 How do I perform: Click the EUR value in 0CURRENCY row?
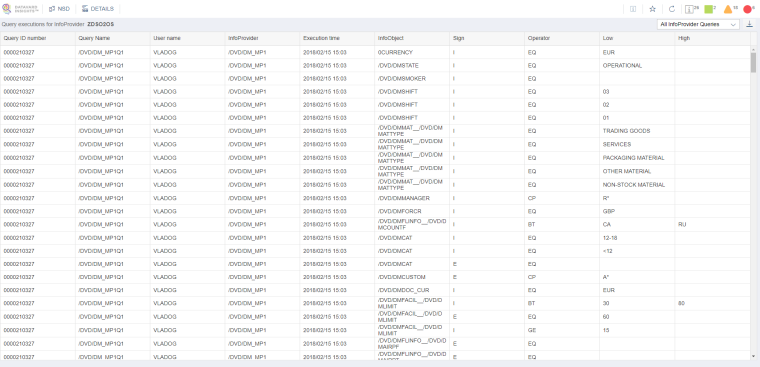coord(637,52)
